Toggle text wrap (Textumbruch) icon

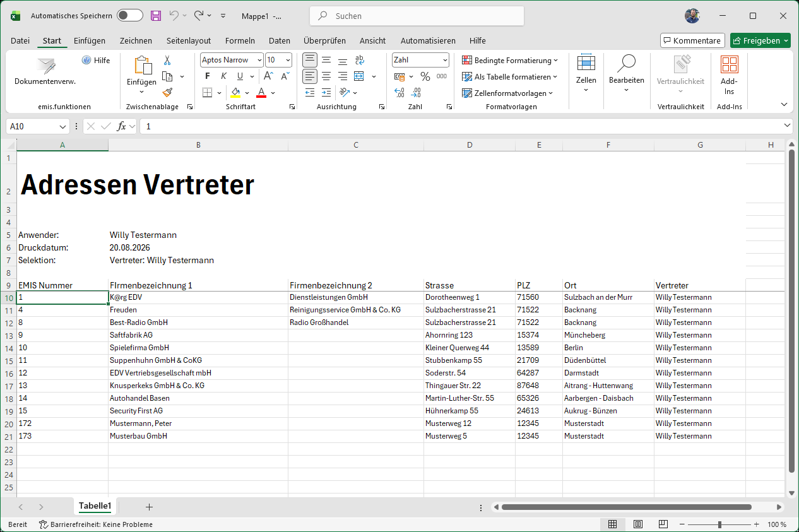[x=360, y=61]
